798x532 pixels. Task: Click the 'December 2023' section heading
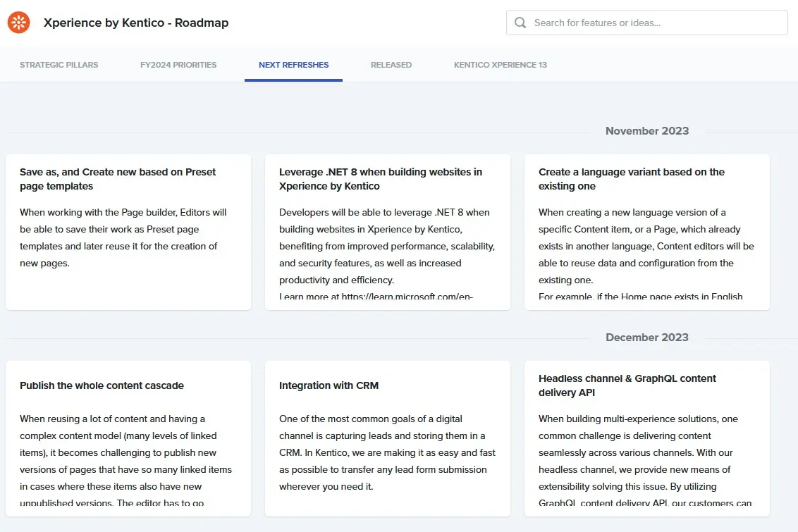pyautogui.click(x=647, y=338)
